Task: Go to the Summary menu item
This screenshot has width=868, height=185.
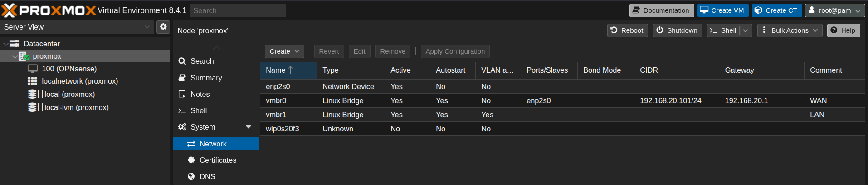Action: click(x=206, y=78)
